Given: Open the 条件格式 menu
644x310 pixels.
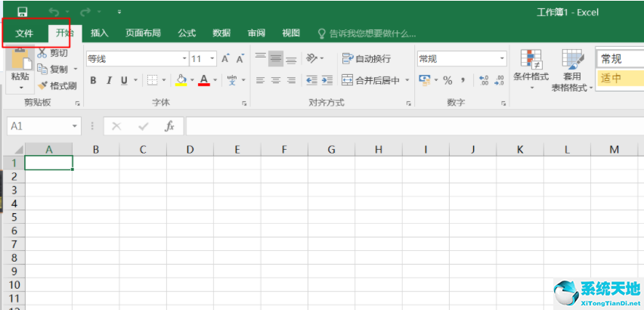Looking at the screenshot, I should click(x=531, y=70).
